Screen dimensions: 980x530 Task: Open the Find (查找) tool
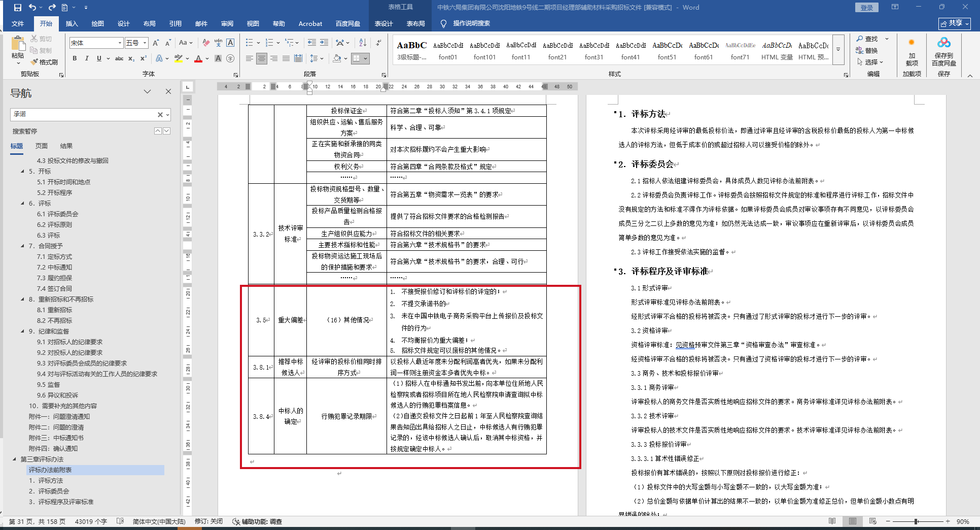point(867,39)
